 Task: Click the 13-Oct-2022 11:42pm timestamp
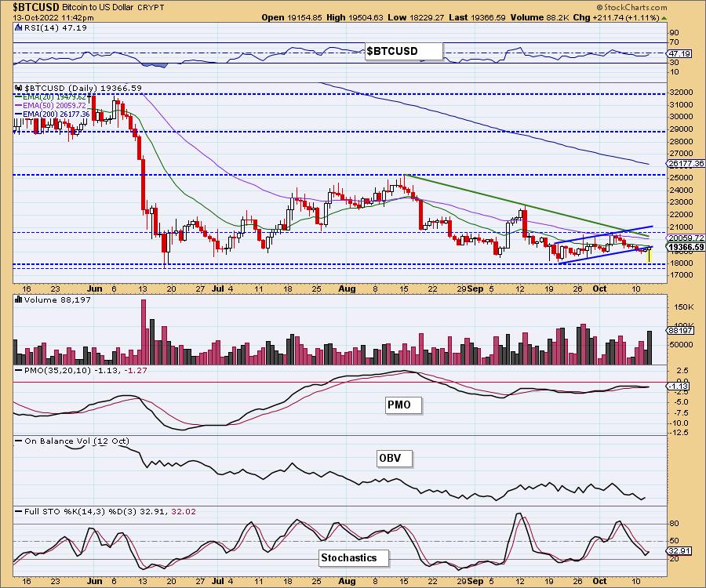(x=53, y=18)
